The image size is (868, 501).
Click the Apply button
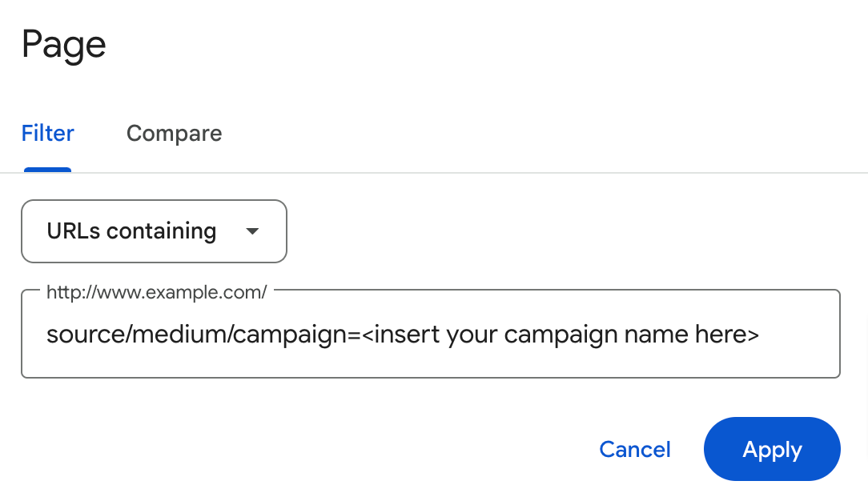(x=771, y=449)
